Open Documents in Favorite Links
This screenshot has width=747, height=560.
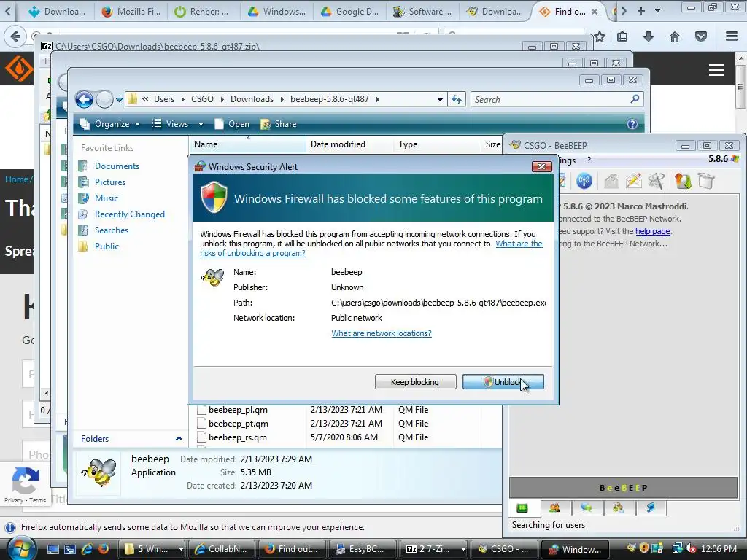[117, 166]
